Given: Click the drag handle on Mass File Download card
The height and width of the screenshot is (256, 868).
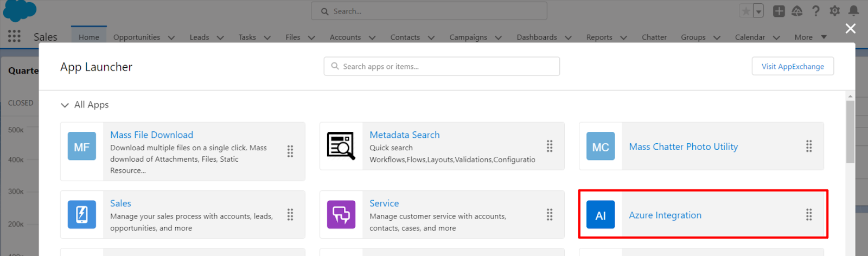Looking at the screenshot, I should point(290,151).
